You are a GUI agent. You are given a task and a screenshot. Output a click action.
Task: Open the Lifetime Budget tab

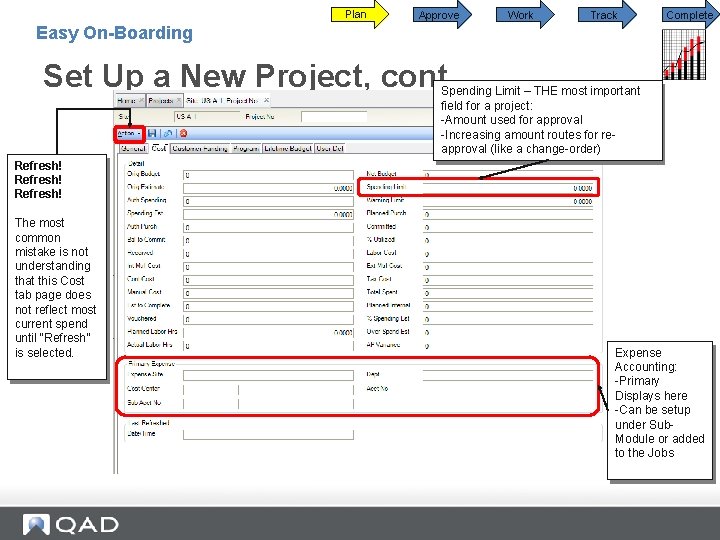(x=288, y=148)
